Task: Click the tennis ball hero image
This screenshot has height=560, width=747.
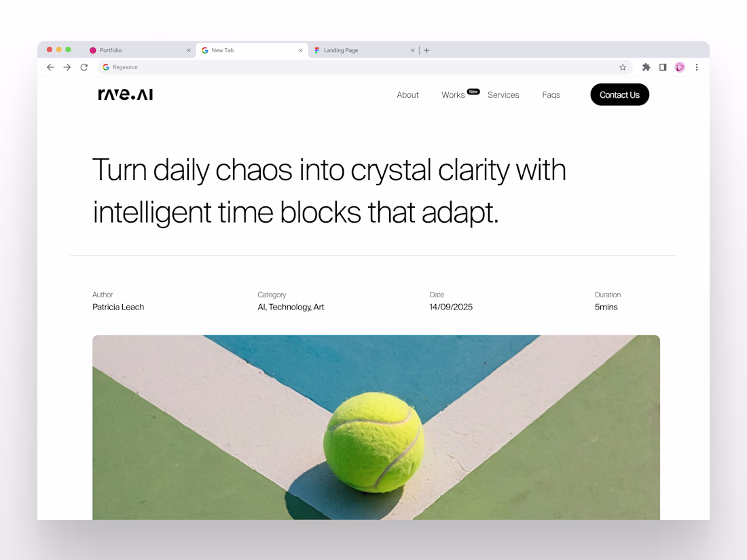Action: (x=376, y=427)
